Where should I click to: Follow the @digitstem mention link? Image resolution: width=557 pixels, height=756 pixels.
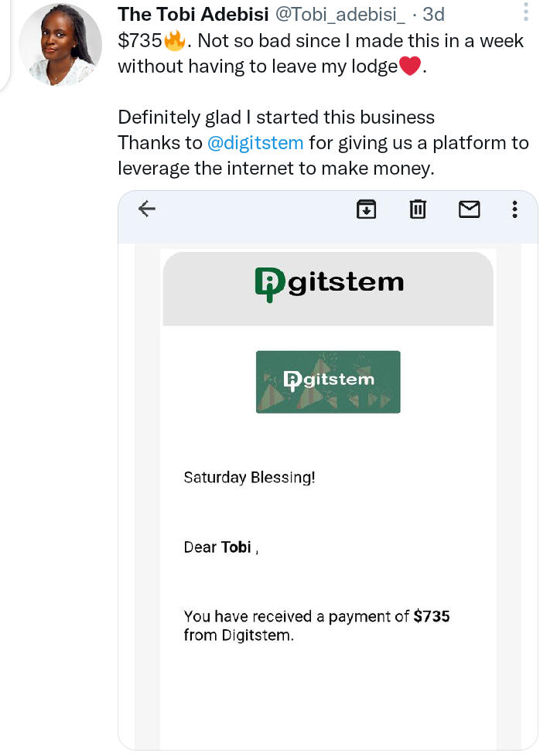[255, 143]
